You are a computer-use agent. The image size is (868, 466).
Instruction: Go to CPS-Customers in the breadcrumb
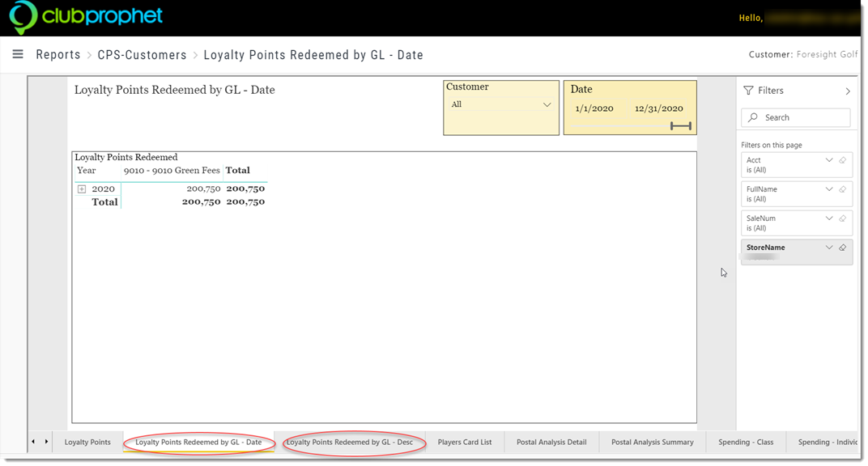click(143, 55)
